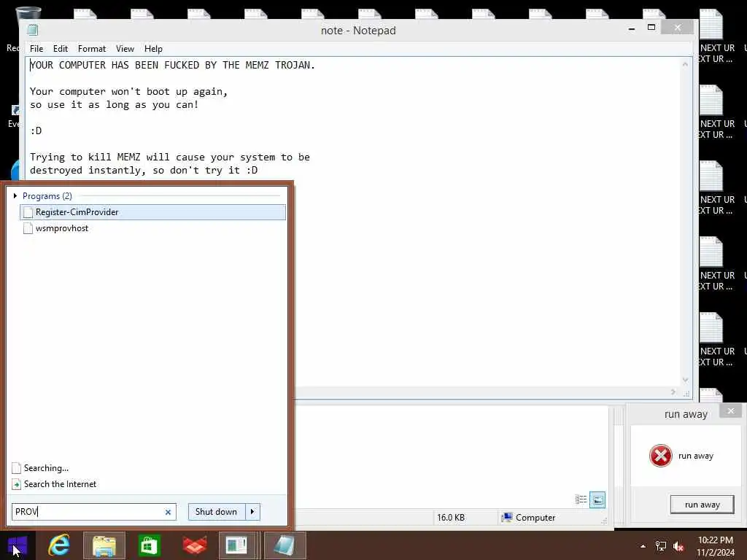
Task: Select wsmprovhost search result
Action: point(153,228)
